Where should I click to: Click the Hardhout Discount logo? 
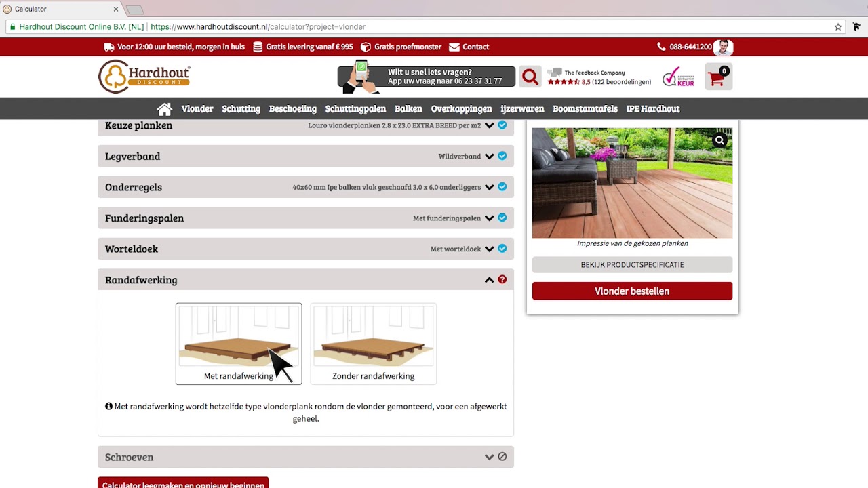pos(144,76)
